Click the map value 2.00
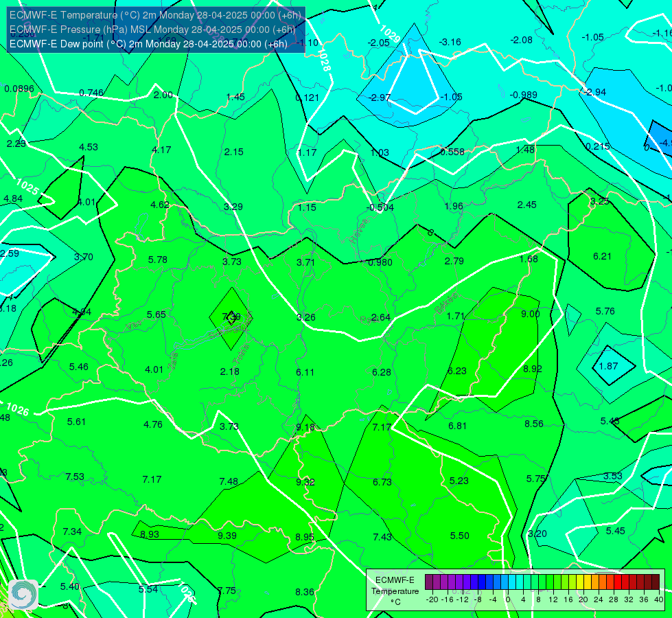Image resolution: width=672 pixels, height=618 pixels. tap(163, 95)
